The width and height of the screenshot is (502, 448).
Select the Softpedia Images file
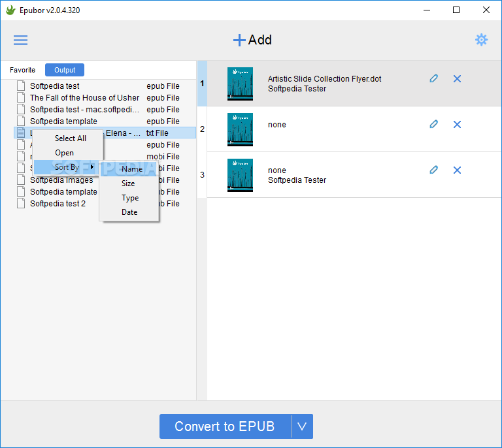61,180
